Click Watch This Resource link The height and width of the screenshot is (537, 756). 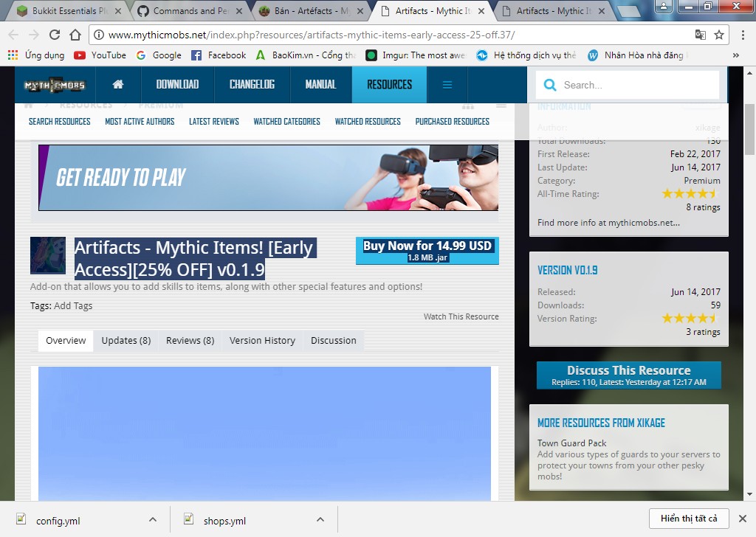point(461,316)
